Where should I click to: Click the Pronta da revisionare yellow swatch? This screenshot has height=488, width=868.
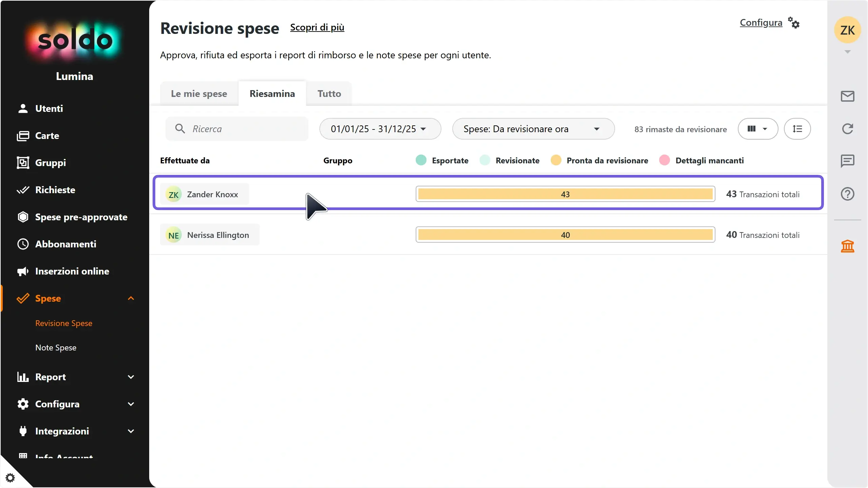[x=556, y=160]
